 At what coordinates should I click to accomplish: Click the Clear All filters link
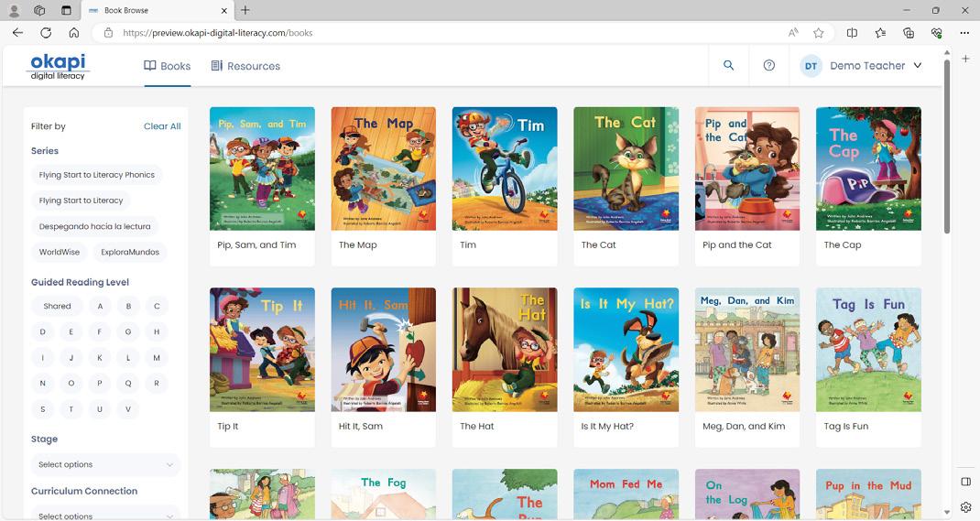162,126
